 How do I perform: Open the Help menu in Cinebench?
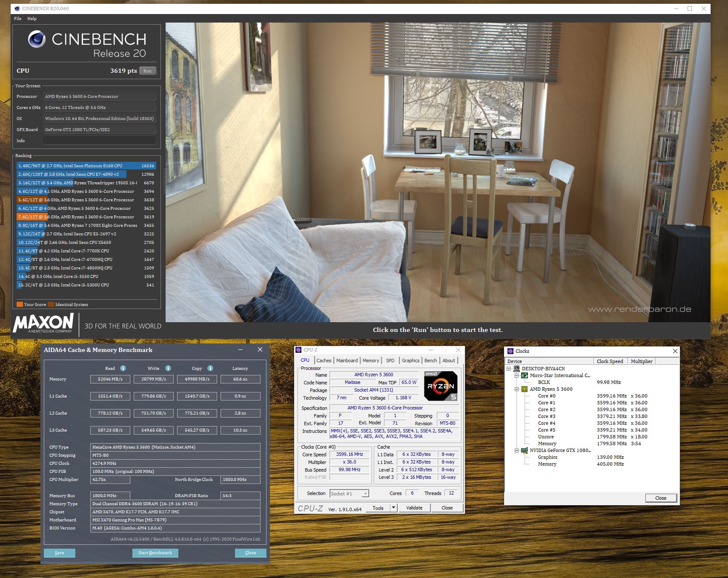click(x=32, y=18)
